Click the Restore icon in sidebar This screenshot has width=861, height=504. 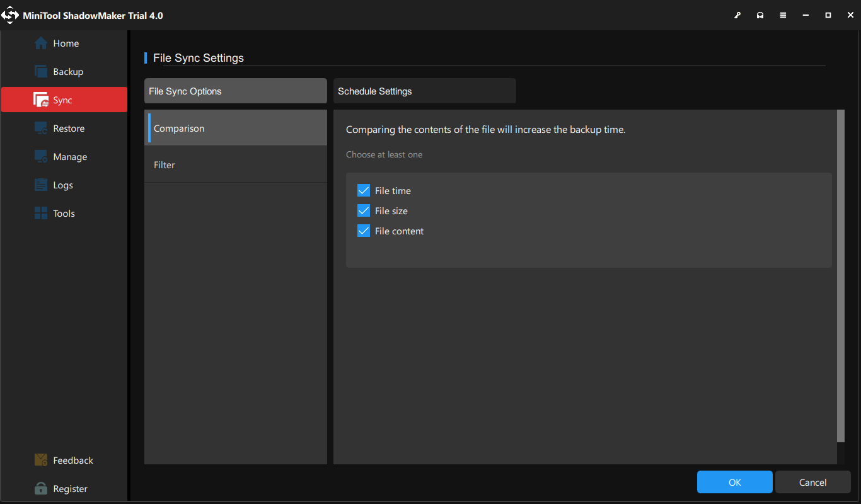[41, 129]
